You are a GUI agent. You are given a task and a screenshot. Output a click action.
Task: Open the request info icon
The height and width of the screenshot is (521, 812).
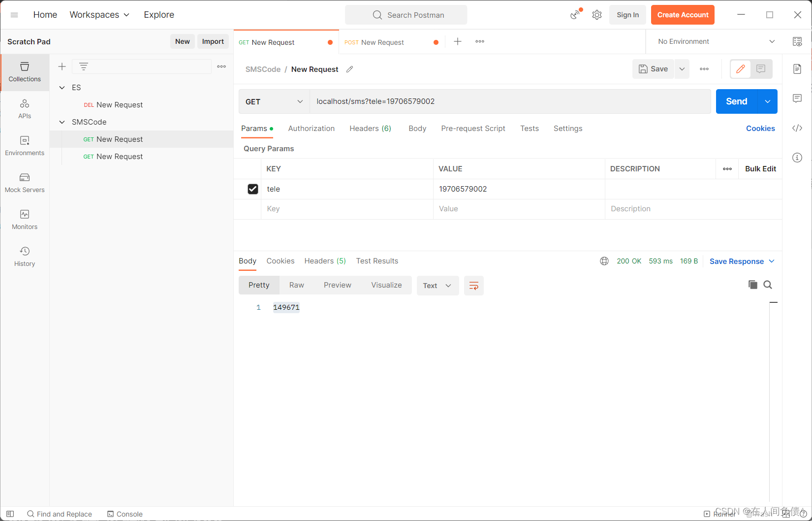coord(797,158)
